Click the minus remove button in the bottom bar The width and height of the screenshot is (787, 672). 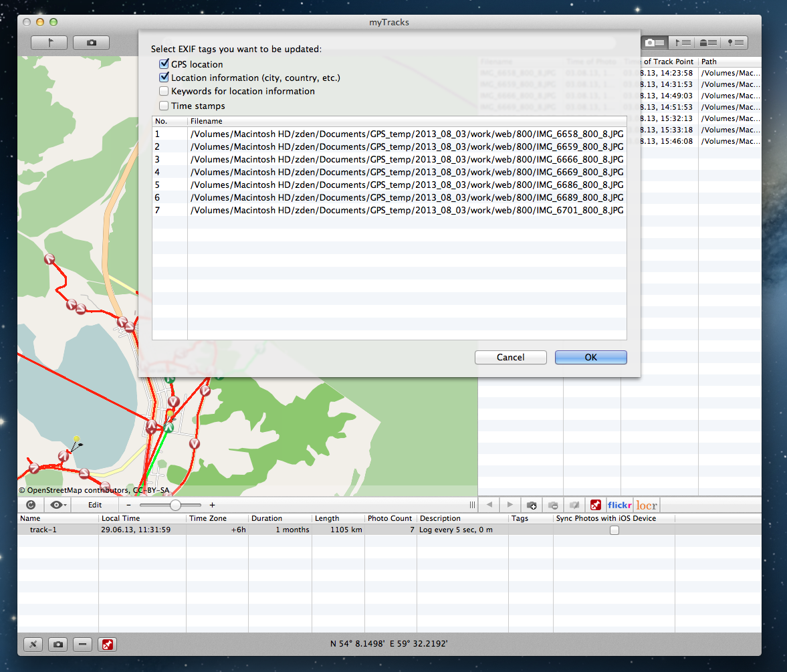click(x=82, y=645)
